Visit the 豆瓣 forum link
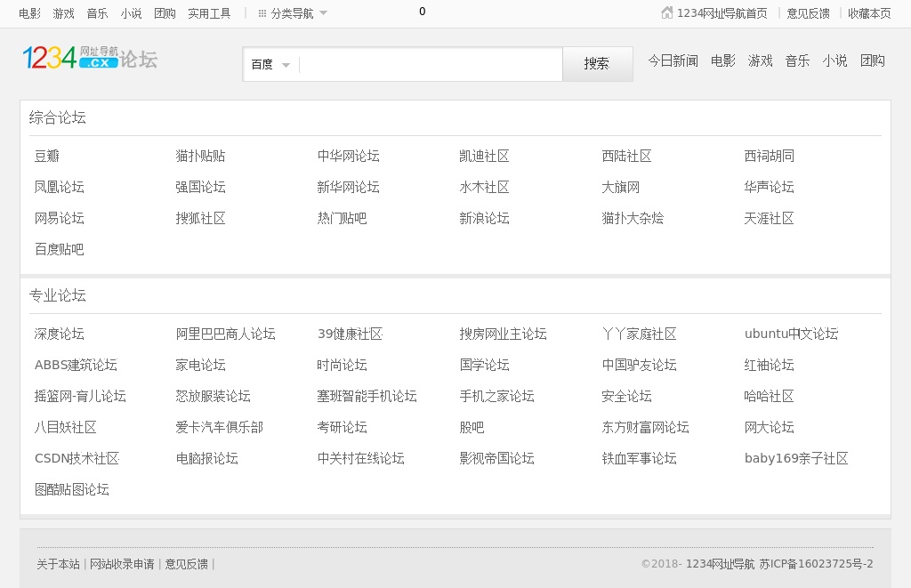 pyautogui.click(x=47, y=157)
